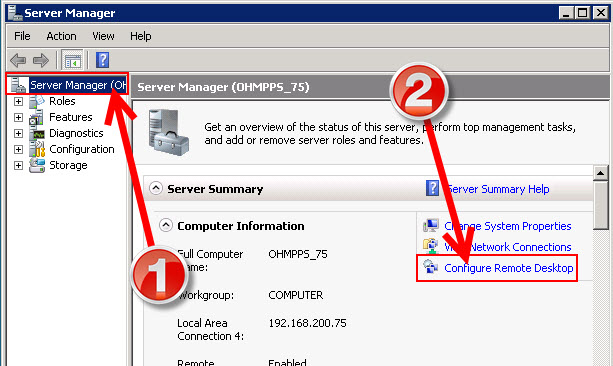Minimize the Server Manager window
Image resolution: width=613 pixels, height=366 pixels.
point(566,13)
